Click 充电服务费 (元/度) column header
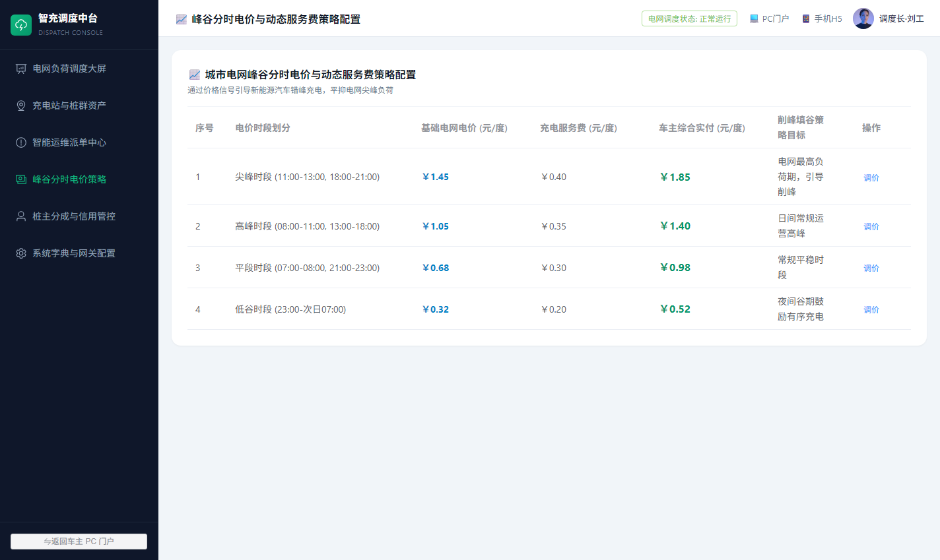Image resolution: width=940 pixels, height=560 pixels. tap(578, 128)
